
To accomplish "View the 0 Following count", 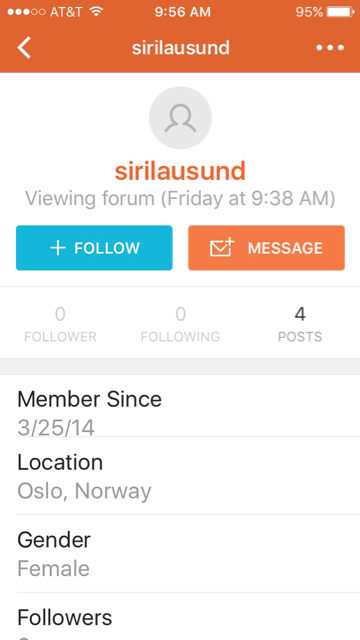I will click(180, 324).
